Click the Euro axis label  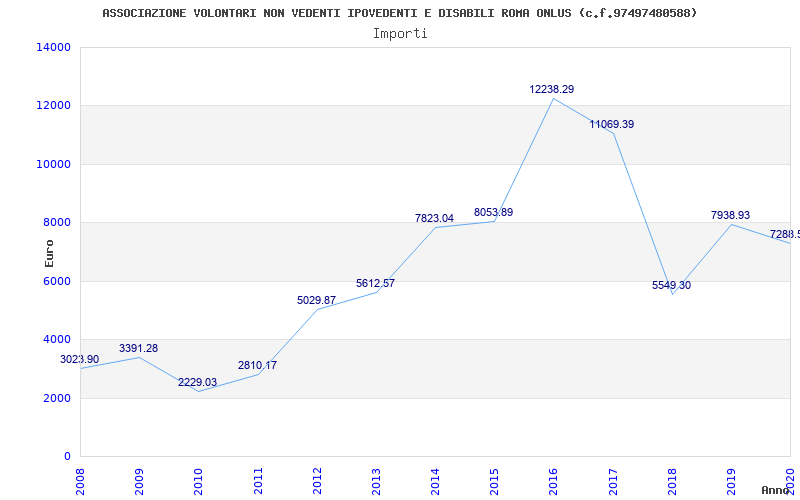[x=49, y=253]
